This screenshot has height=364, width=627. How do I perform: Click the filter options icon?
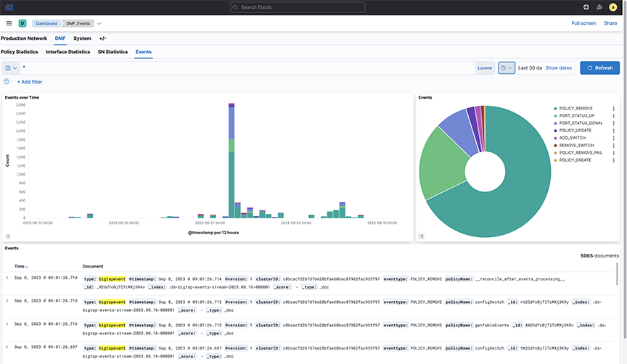tap(6, 81)
